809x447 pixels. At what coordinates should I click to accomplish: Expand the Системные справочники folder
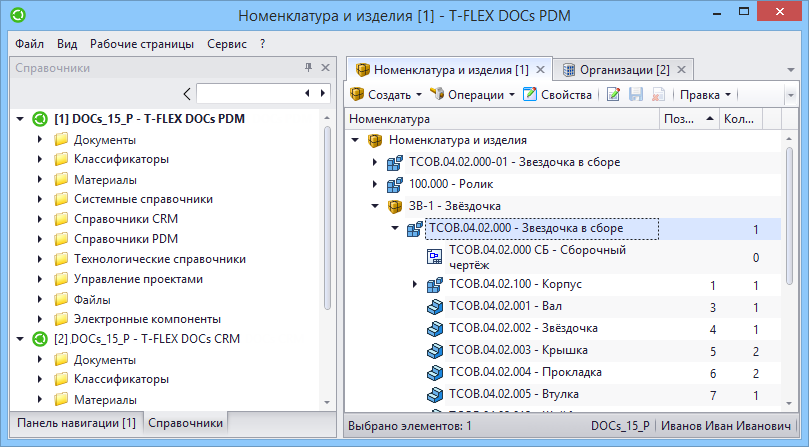tap(40, 199)
